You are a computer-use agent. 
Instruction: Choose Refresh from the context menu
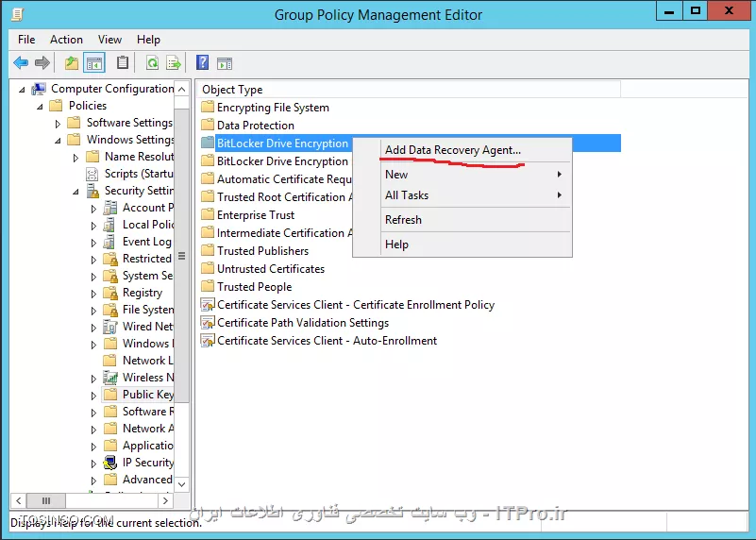coord(462,220)
